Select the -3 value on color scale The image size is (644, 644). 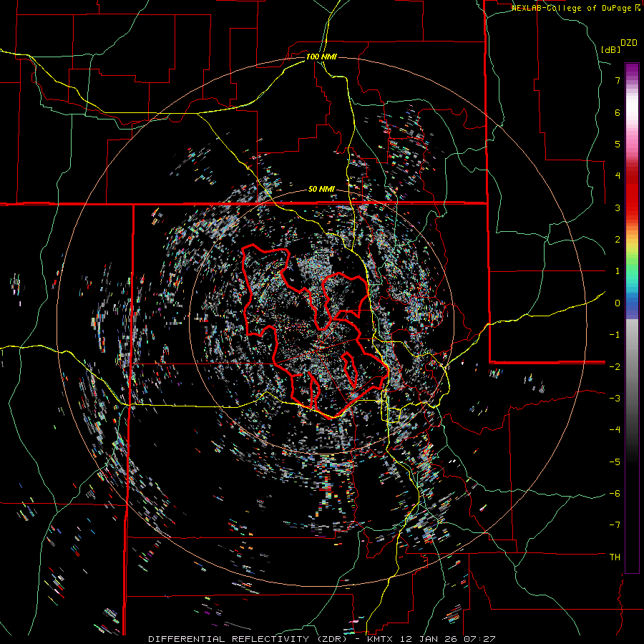pyautogui.click(x=615, y=399)
